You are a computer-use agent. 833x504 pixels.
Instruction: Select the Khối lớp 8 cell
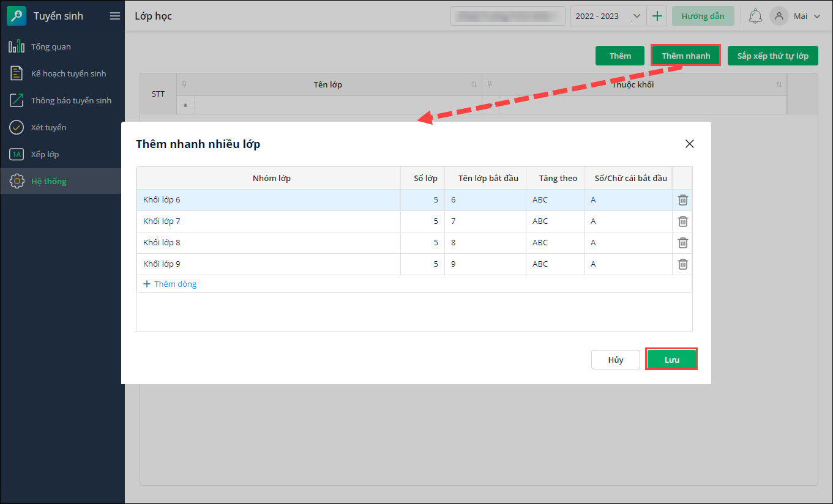(x=269, y=243)
